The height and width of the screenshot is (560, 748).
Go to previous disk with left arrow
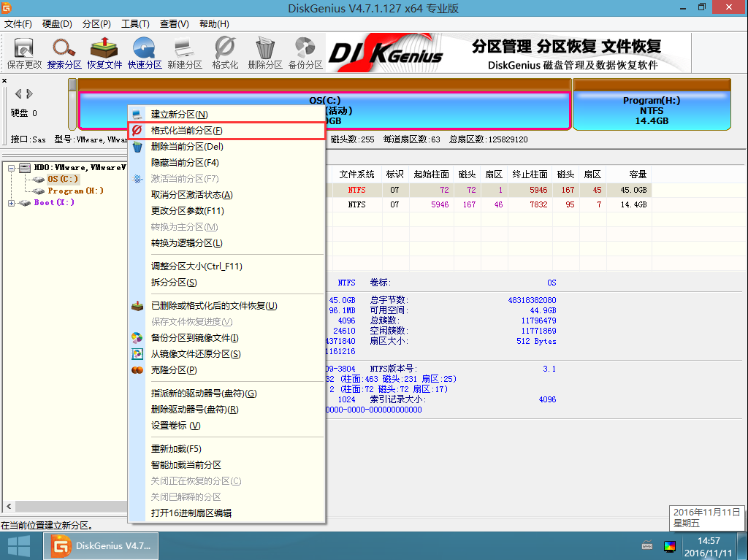point(18,94)
